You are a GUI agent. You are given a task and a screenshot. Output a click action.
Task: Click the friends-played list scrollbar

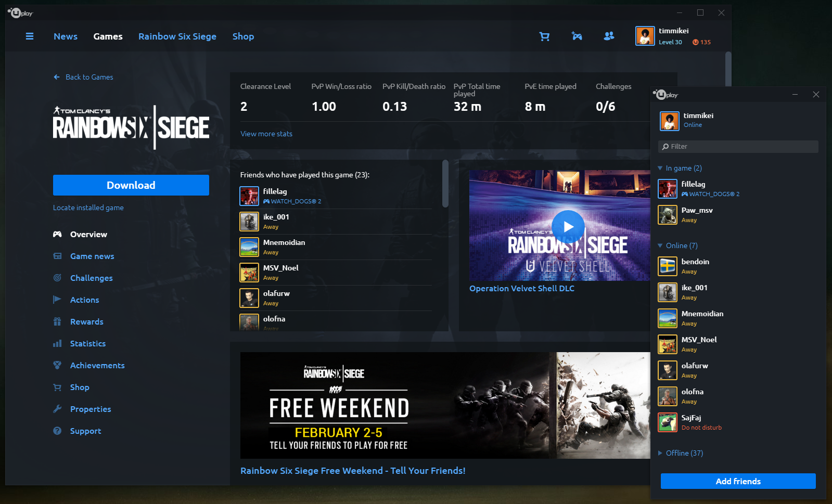tap(445, 184)
